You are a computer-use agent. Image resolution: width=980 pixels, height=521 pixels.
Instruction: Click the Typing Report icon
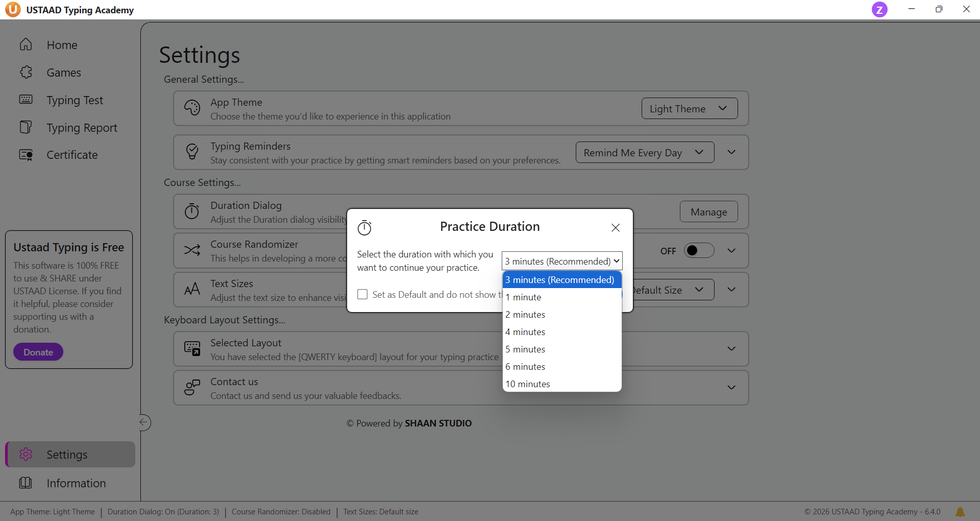(x=26, y=127)
